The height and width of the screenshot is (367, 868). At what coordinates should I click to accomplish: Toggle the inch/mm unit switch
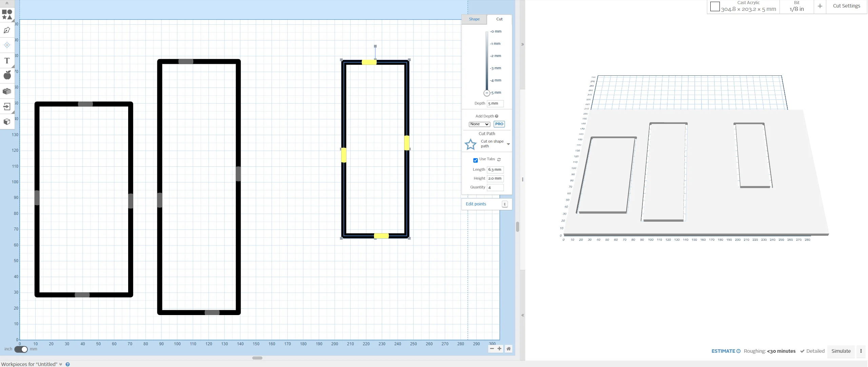(21, 349)
